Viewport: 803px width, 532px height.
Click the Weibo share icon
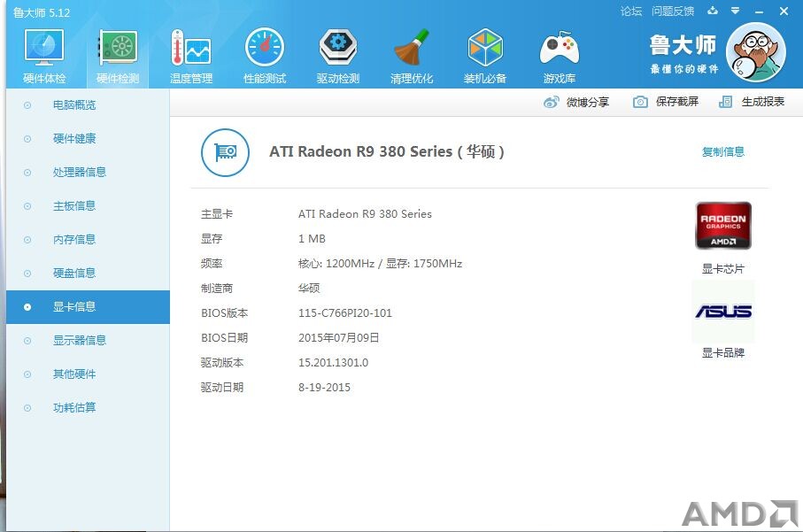(x=551, y=102)
